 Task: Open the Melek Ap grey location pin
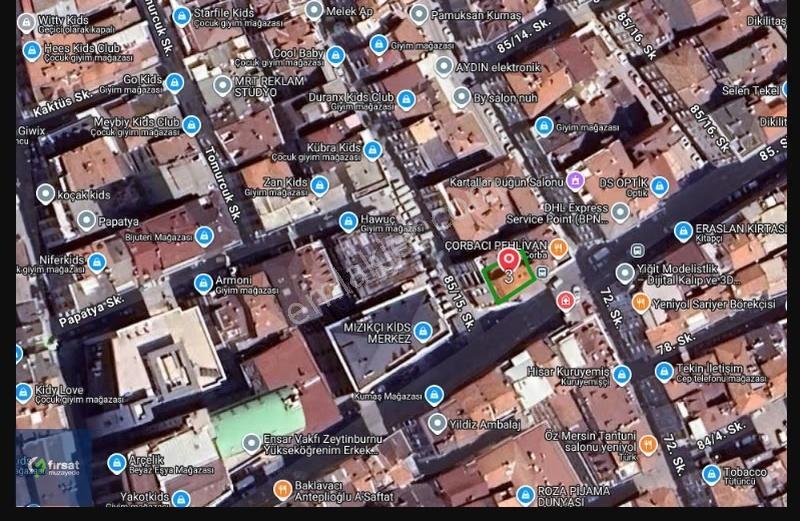pyautogui.click(x=314, y=10)
